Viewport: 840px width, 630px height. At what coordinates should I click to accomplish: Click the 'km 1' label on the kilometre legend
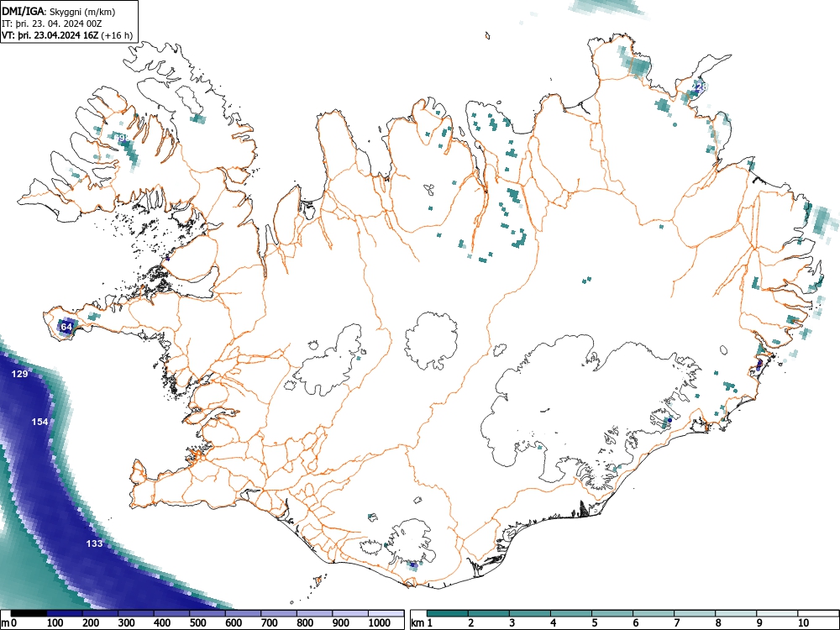point(422,623)
